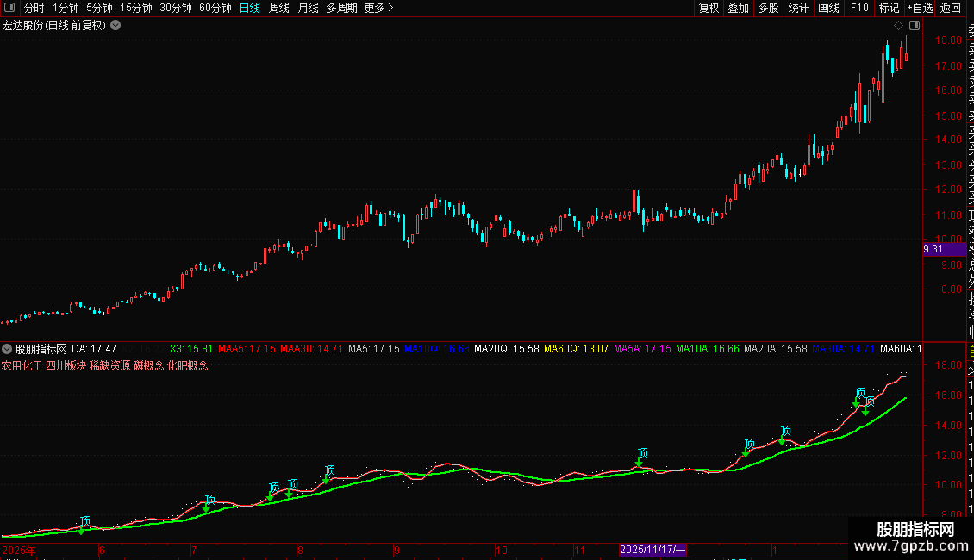Select the 60分钟 period
Image resolution: width=974 pixels, height=560 pixels.
[x=215, y=8]
